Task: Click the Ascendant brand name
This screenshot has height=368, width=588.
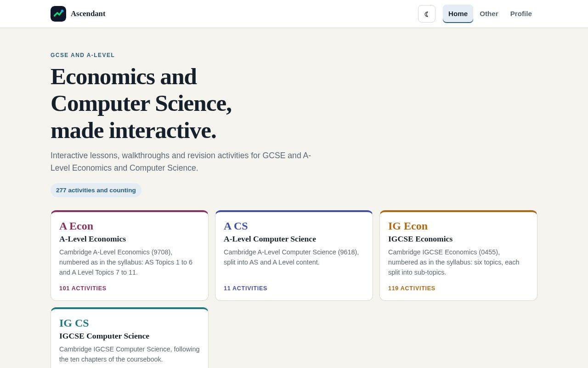Action: click(x=88, y=14)
